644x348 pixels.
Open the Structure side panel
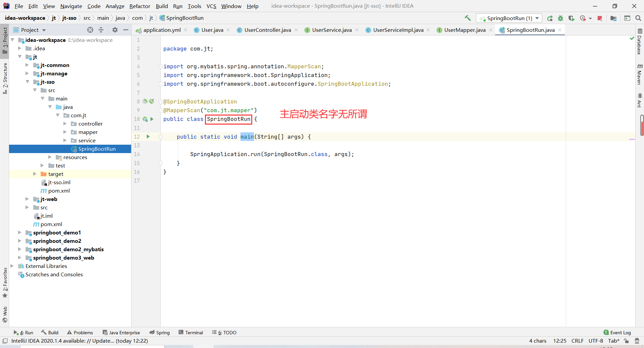(5, 78)
